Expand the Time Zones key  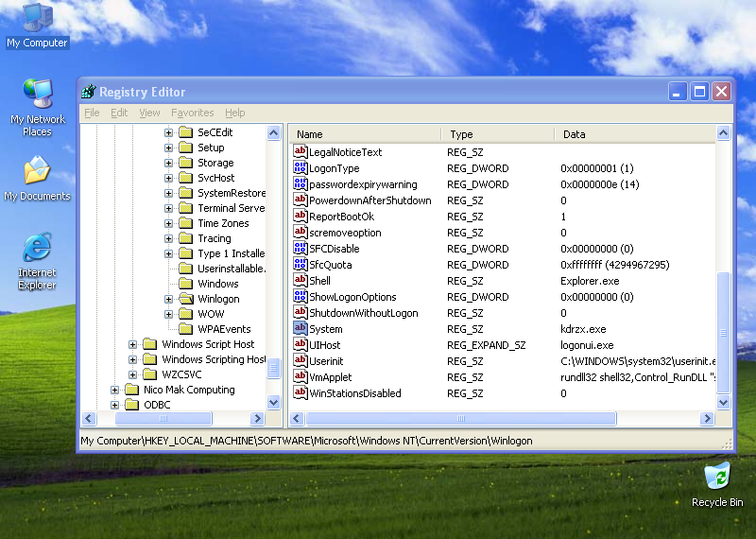click(x=168, y=223)
